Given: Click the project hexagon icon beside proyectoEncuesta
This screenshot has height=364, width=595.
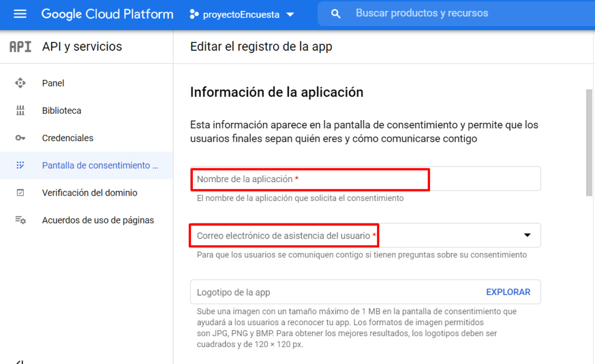Looking at the screenshot, I should (x=194, y=15).
